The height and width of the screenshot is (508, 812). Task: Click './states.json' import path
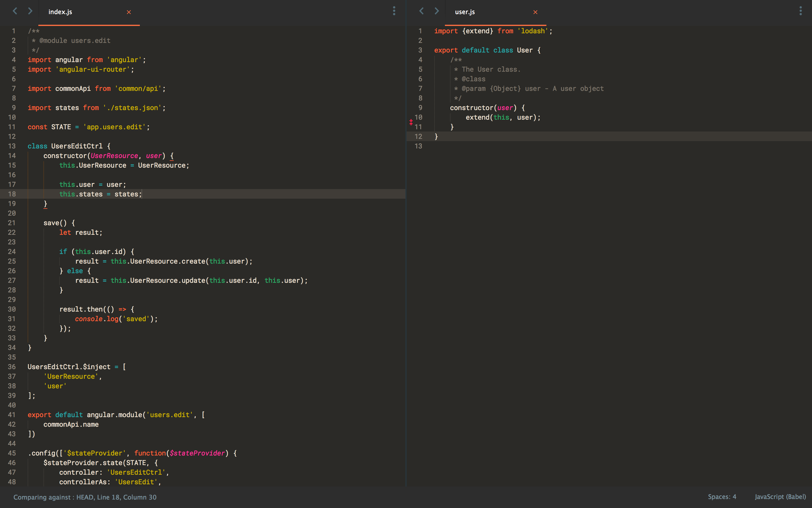(132, 108)
